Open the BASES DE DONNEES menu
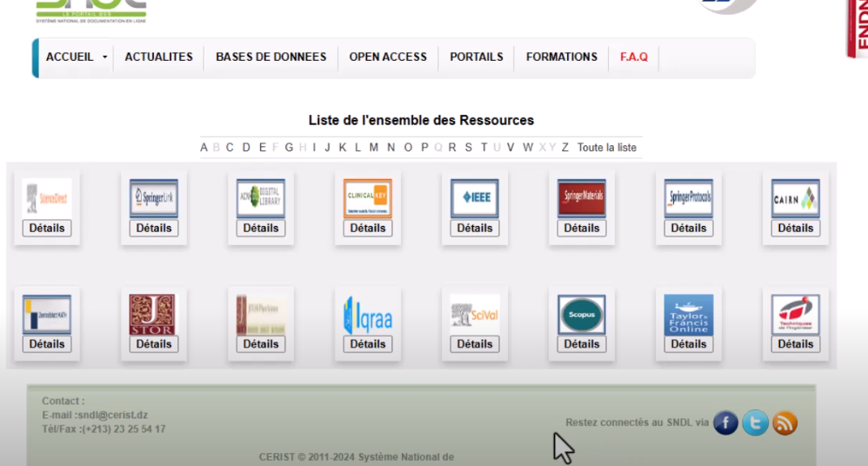Screen dimensions: 868x466 point(271,57)
